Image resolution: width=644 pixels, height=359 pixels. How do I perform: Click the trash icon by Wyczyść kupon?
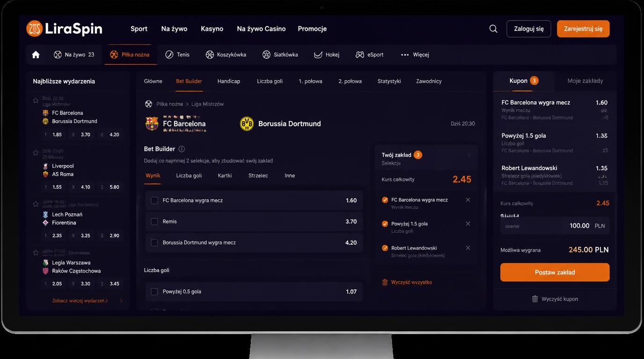(535, 299)
